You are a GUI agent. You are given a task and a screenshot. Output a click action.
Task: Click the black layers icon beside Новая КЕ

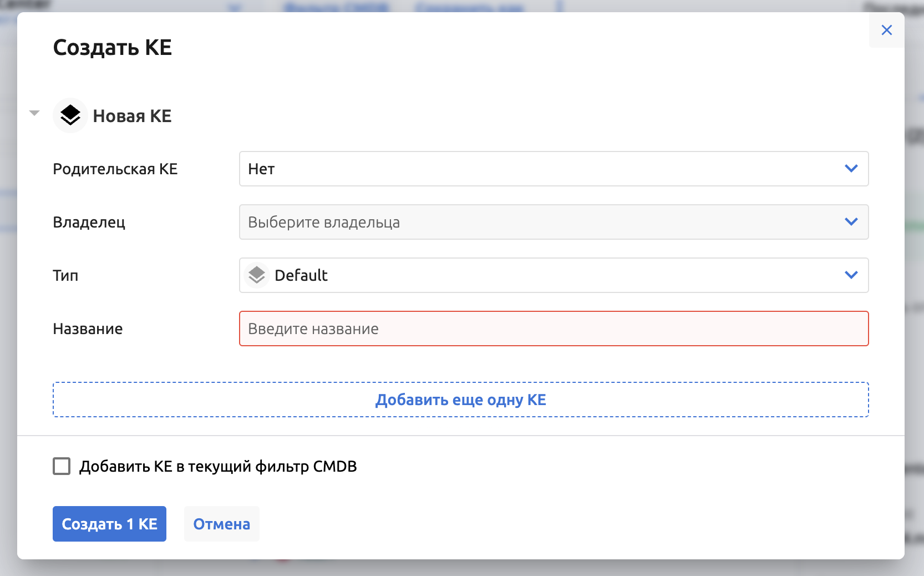[x=70, y=115]
